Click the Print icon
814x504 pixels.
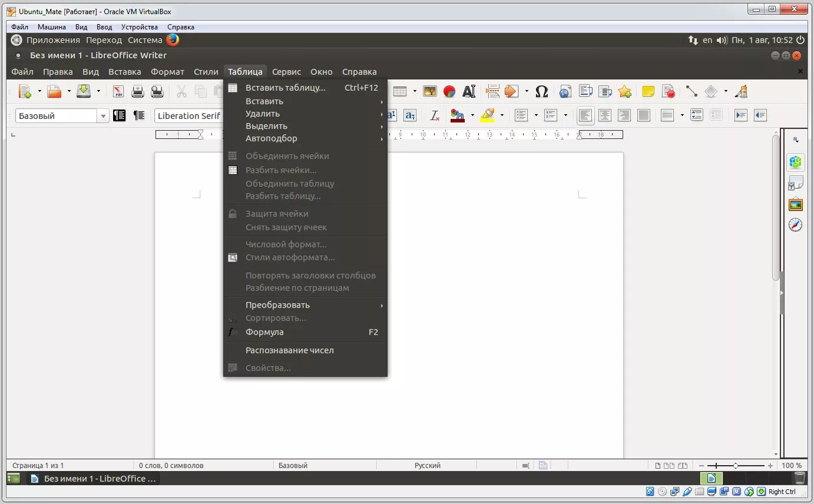pyautogui.click(x=138, y=91)
